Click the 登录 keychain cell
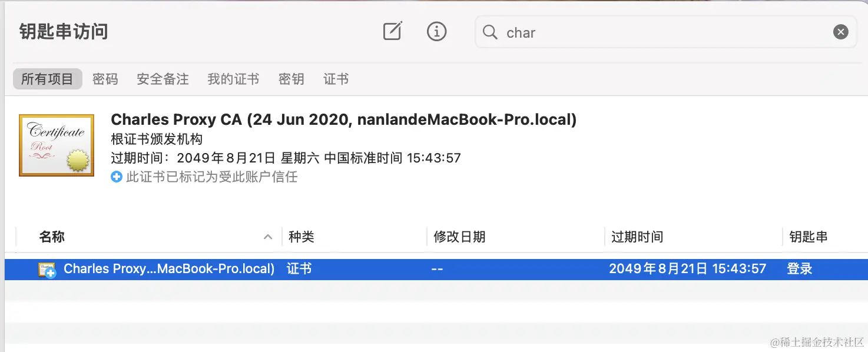Viewport: 868px width, 352px height. (x=800, y=269)
